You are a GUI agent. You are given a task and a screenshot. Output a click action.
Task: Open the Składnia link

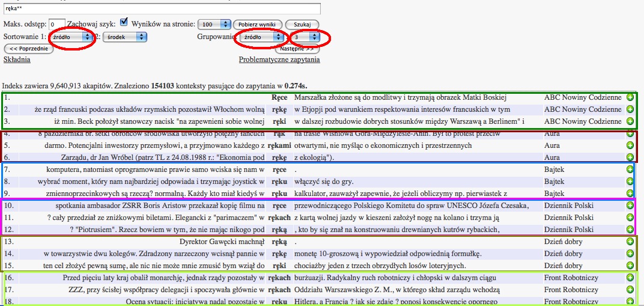tap(17, 60)
